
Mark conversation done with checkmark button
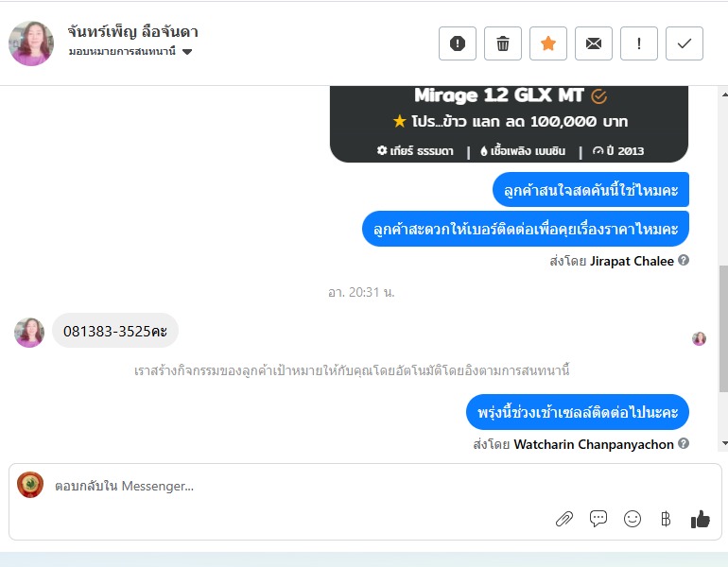point(685,43)
